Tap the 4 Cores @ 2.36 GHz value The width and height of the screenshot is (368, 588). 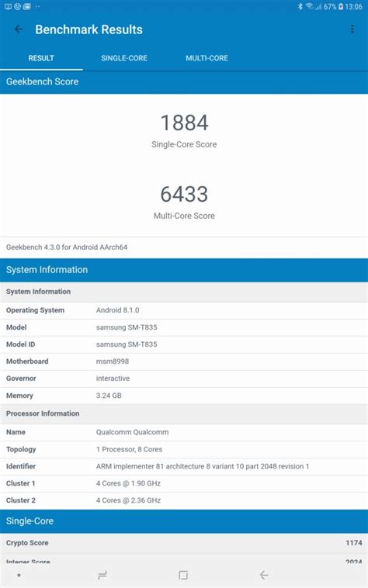coord(128,500)
